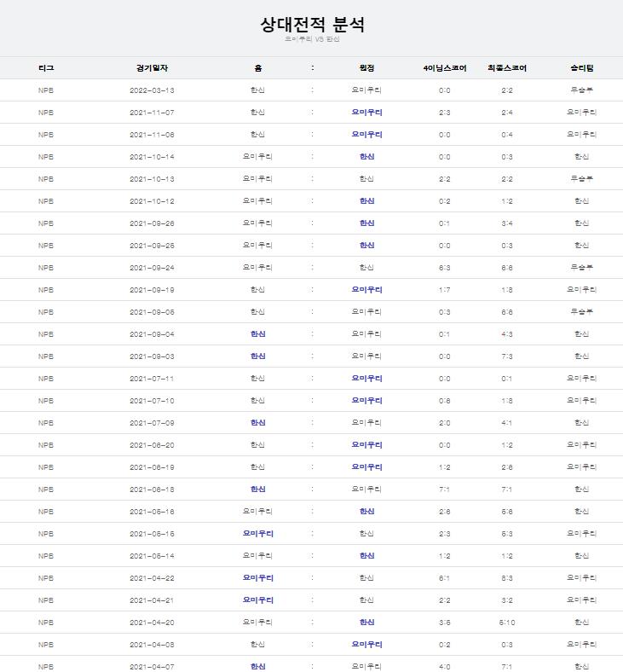Click final score '0:1' on 2021-07-11
This screenshot has width=623, height=672.
pos(507,379)
